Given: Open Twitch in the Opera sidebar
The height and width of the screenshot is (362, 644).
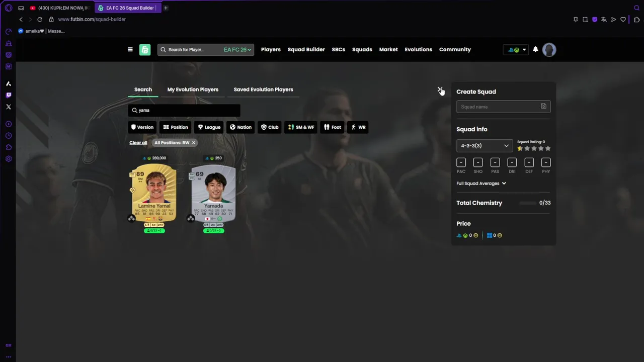Looking at the screenshot, I should click(9, 95).
